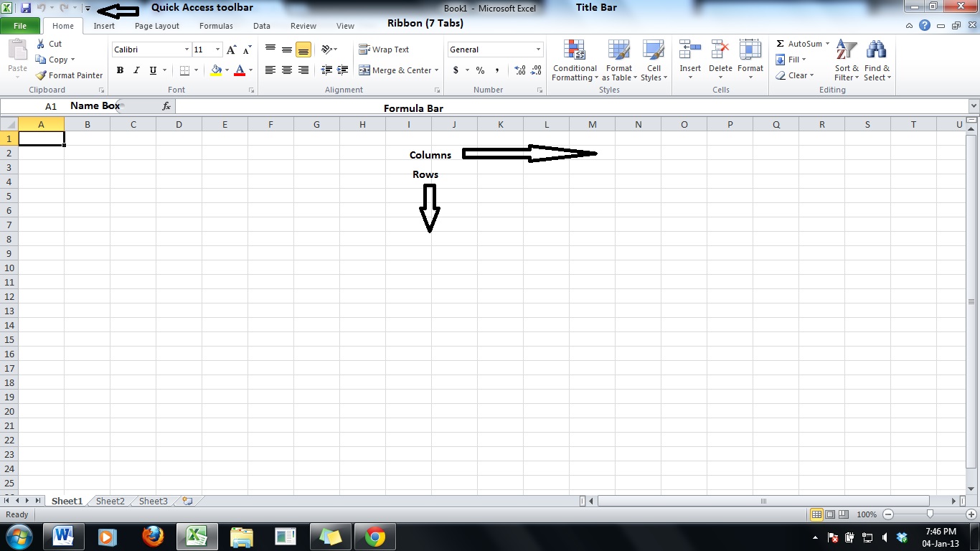This screenshot has width=980, height=551.
Task: Align text right in cell
Action: point(303,70)
